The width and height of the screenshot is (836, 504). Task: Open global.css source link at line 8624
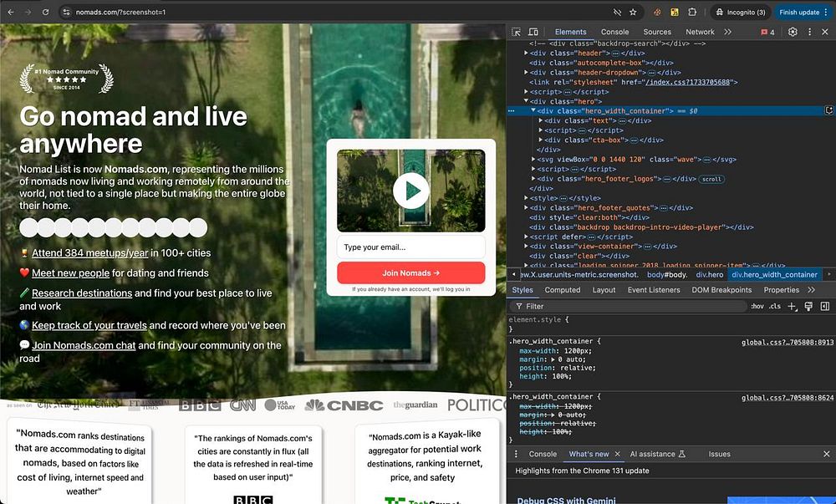coord(787,398)
